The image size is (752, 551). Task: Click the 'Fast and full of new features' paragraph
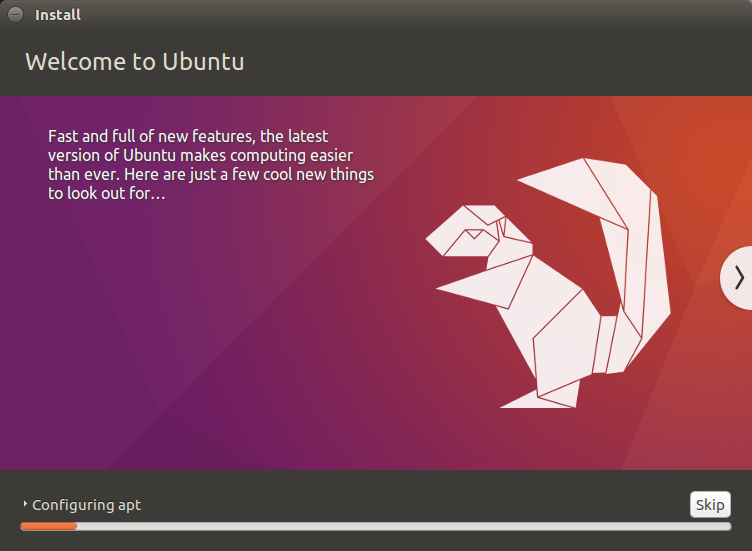211,164
